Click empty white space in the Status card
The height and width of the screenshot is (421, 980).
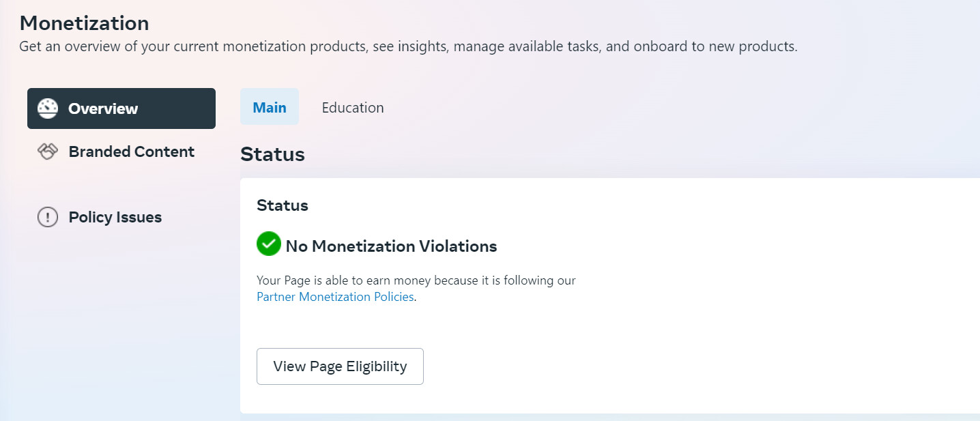coord(717,307)
